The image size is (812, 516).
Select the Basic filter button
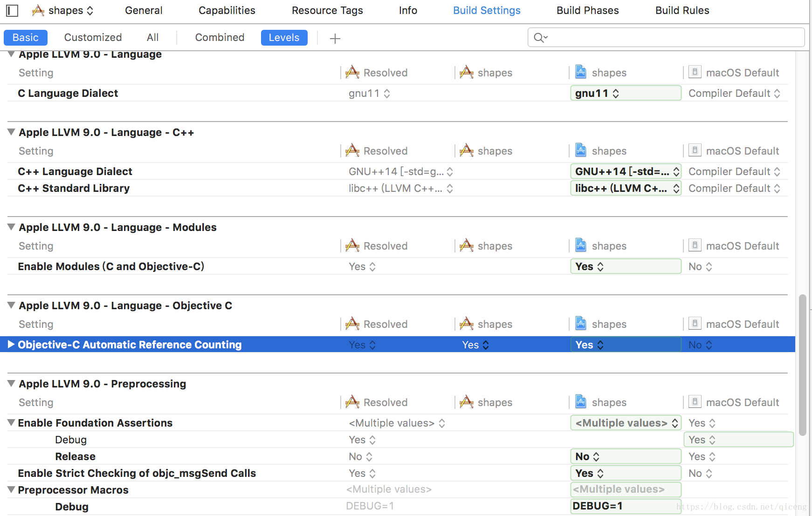26,37
